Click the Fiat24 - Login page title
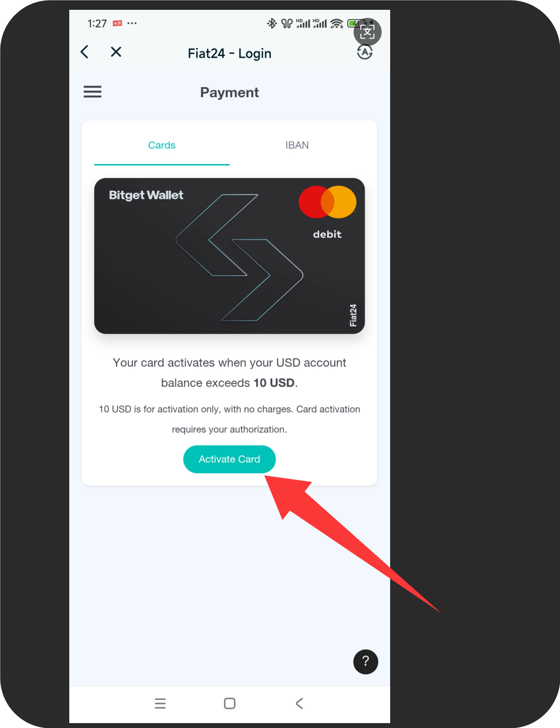Image resolution: width=560 pixels, height=728 pixels. [230, 53]
